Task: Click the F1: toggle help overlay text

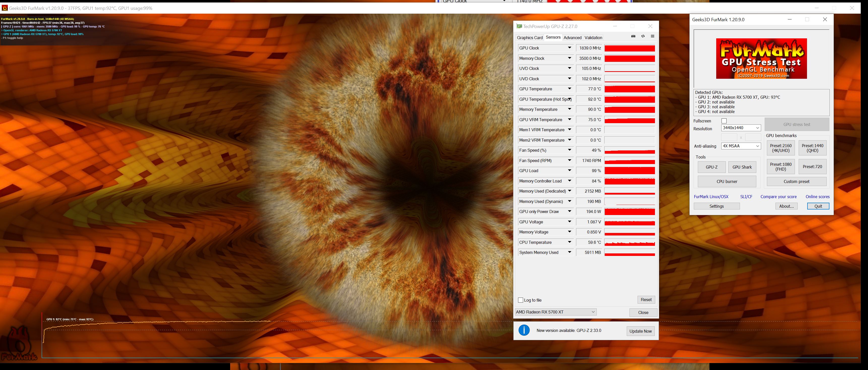Action: (12, 38)
